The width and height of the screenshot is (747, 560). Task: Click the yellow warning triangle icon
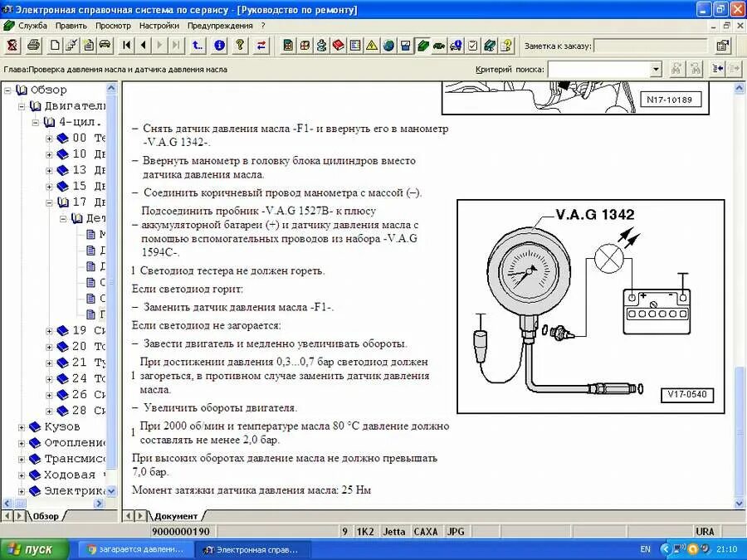pos(372,46)
